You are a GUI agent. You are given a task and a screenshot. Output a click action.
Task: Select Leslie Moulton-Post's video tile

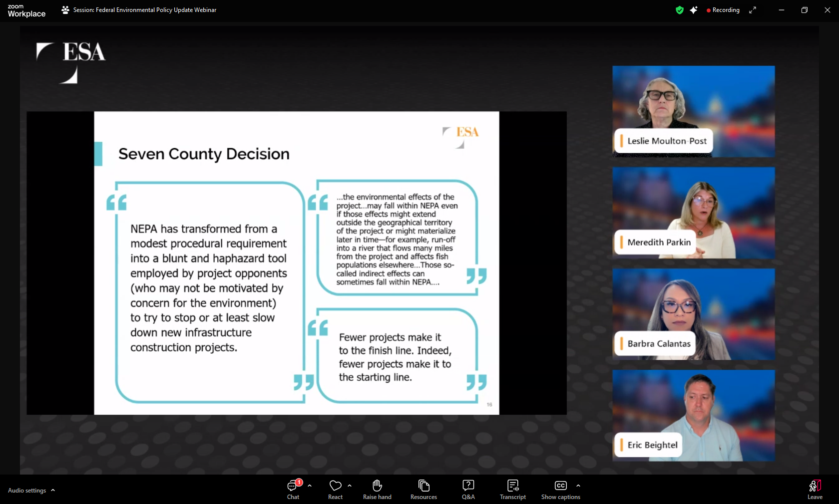click(693, 111)
